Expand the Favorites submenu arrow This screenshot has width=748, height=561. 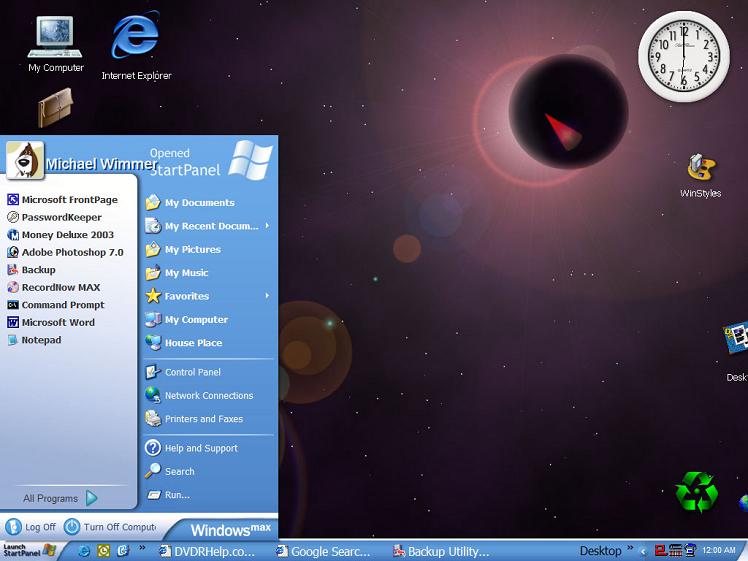pyautogui.click(x=267, y=296)
